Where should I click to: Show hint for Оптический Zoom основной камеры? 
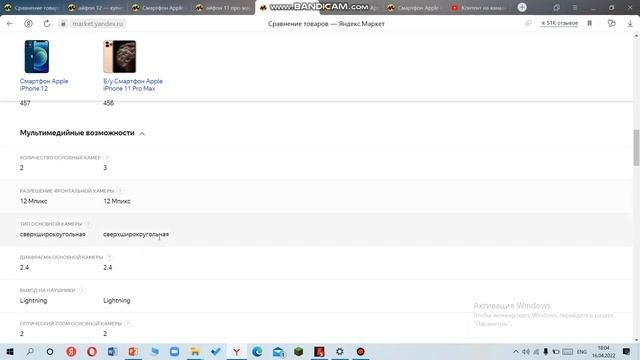pyautogui.click(x=128, y=323)
